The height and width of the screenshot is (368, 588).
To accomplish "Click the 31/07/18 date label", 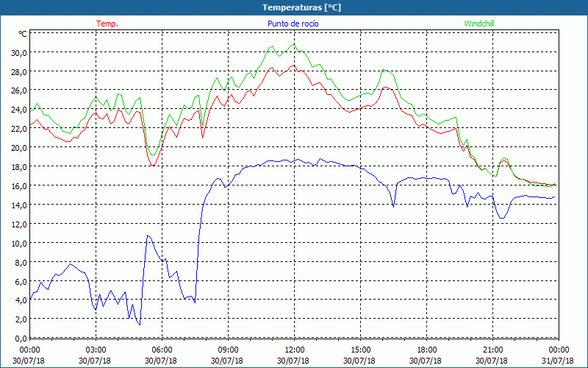I will (557, 361).
